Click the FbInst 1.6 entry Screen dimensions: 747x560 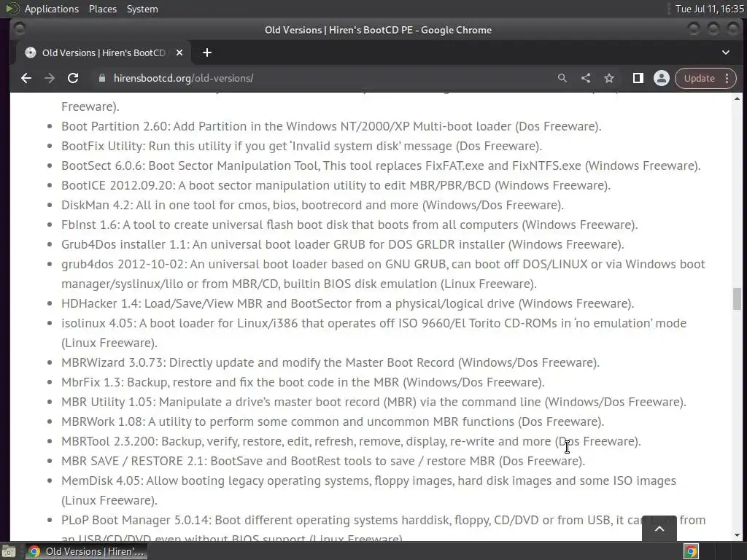[349, 225]
